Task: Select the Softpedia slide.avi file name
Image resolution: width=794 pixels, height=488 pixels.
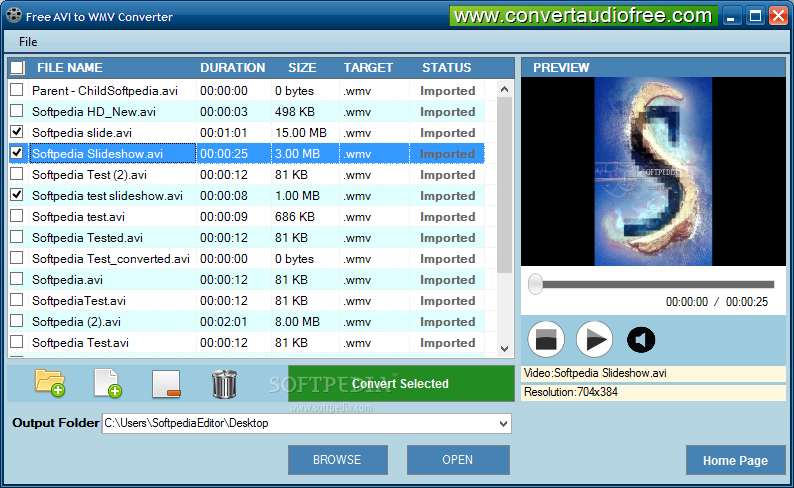Action: (x=82, y=133)
